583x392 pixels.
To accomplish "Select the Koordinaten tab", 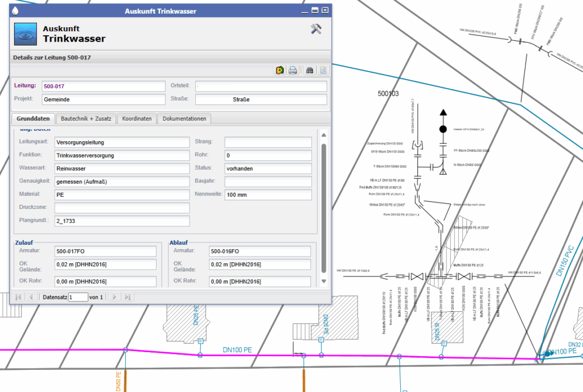I will pyautogui.click(x=137, y=118).
